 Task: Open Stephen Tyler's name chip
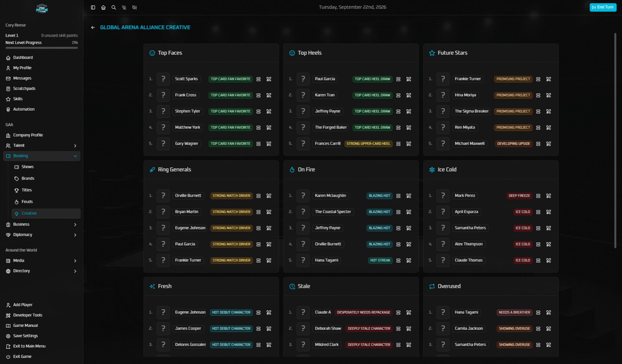click(x=188, y=111)
